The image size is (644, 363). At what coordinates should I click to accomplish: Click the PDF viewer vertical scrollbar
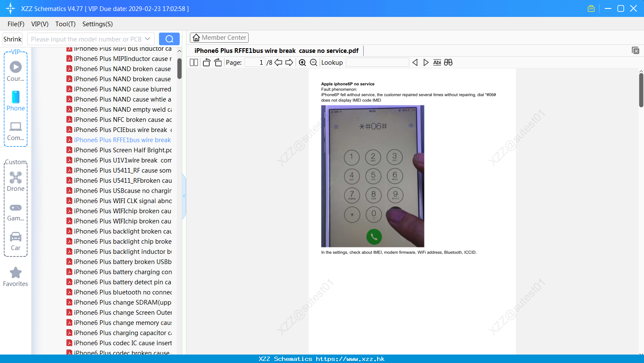(641, 90)
